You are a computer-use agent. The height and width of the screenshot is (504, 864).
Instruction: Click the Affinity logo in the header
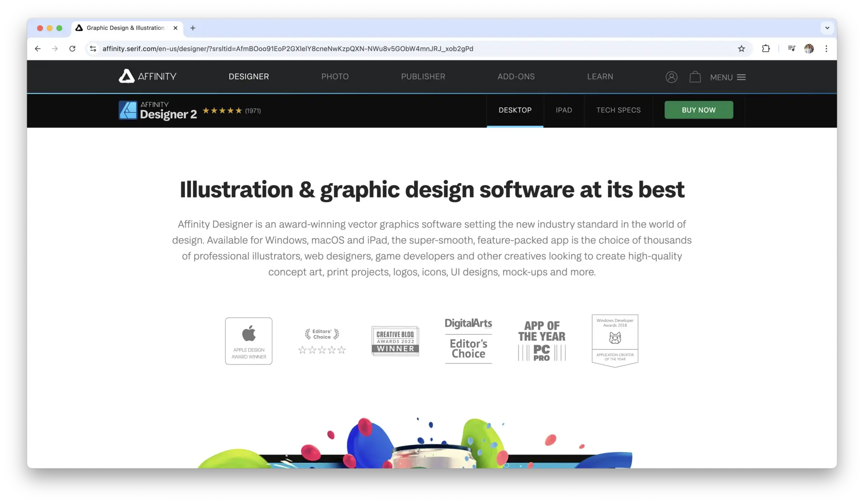(147, 77)
